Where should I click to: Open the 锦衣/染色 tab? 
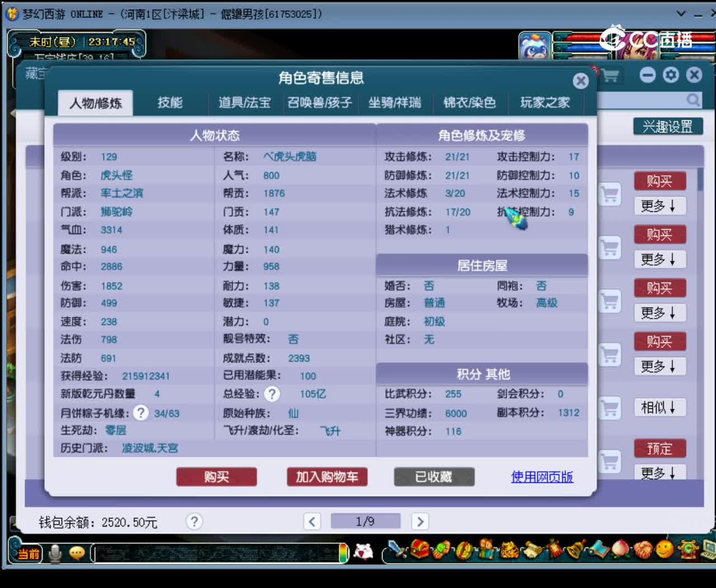click(x=470, y=102)
